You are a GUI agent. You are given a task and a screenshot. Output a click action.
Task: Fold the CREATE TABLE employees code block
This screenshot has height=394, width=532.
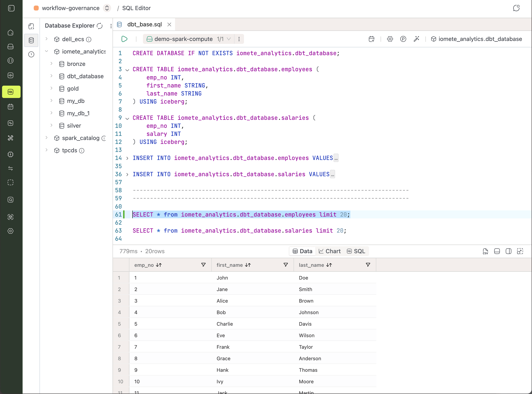point(127,70)
